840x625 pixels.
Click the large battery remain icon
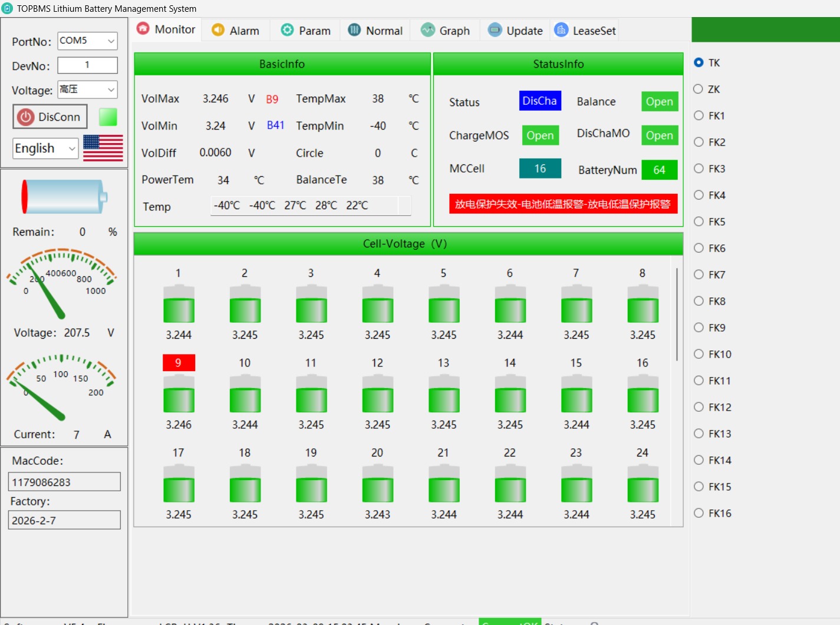[x=64, y=197]
